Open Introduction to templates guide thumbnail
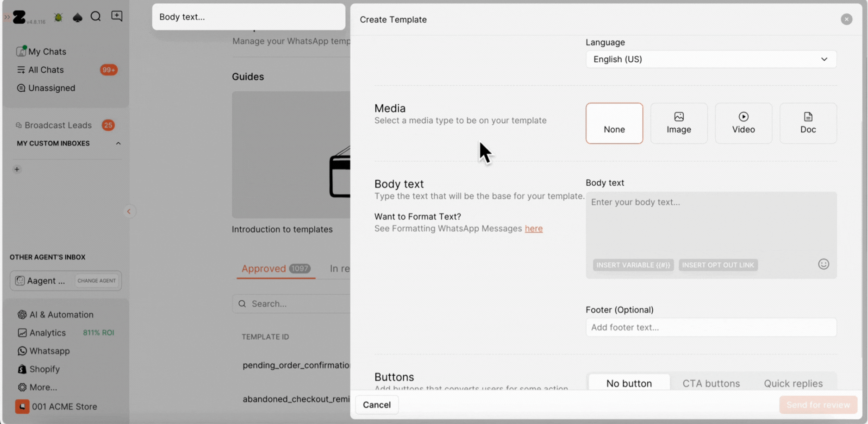868x424 pixels. 291,155
